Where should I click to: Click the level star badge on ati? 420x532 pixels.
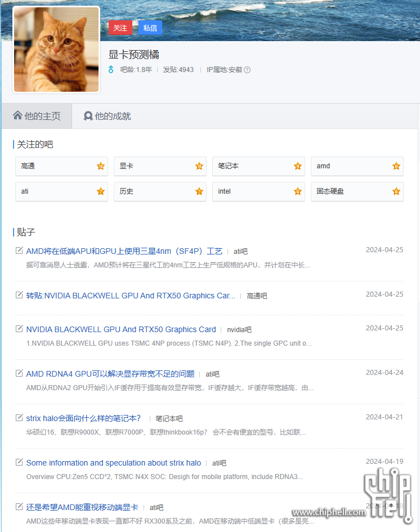101,191
